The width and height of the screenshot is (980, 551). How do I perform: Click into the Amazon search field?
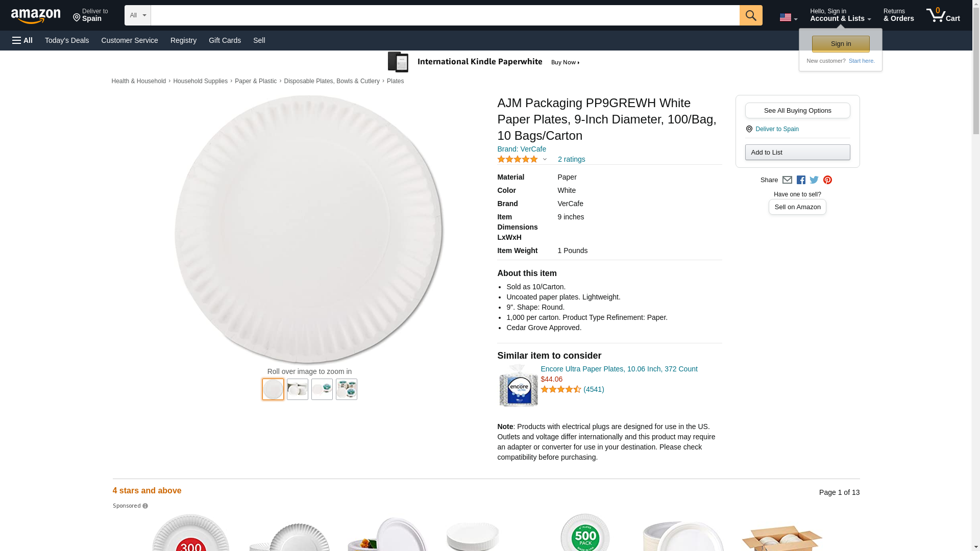coord(445,15)
